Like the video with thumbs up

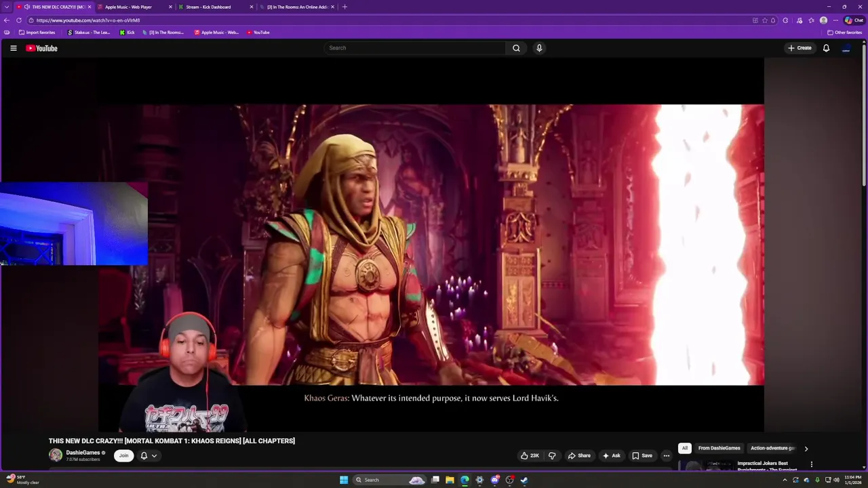point(530,455)
